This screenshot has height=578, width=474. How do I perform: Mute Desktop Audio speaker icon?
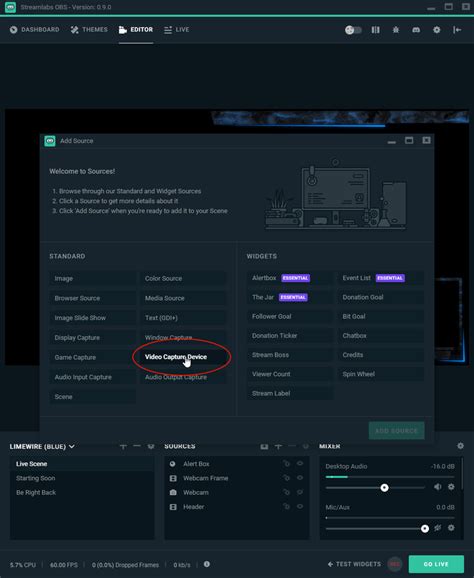[x=438, y=487]
